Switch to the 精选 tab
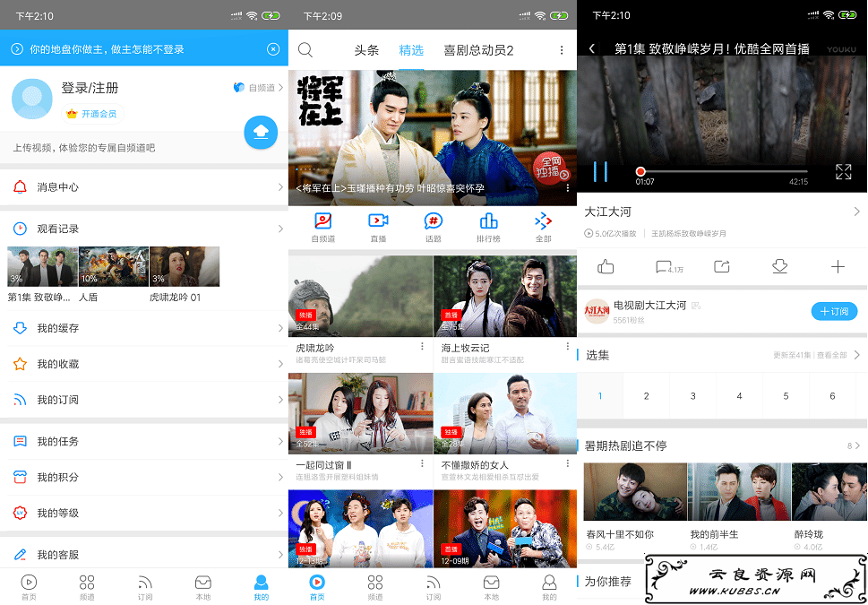Image resolution: width=868 pixels, height=605 pixels. [x=411, y=50]
